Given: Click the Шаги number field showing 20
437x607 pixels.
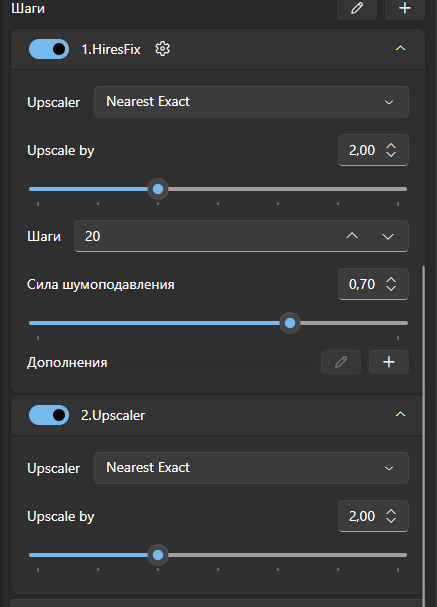Looking at the screenshot, I should click(x=241, y=236).
